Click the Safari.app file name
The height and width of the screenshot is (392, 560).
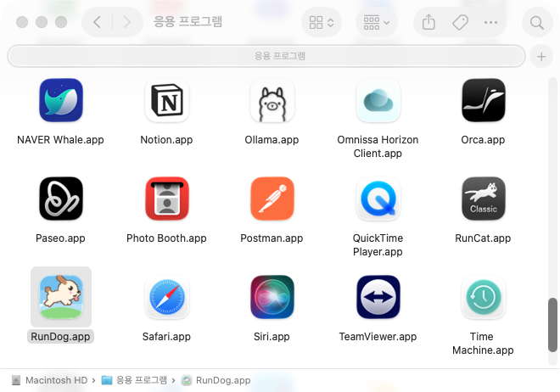[166, 337]
